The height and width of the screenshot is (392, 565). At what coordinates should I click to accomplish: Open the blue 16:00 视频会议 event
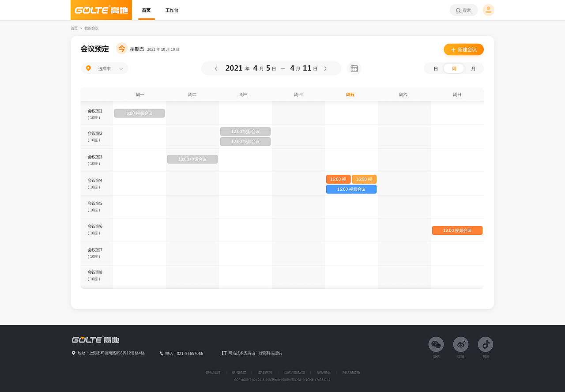351,189
